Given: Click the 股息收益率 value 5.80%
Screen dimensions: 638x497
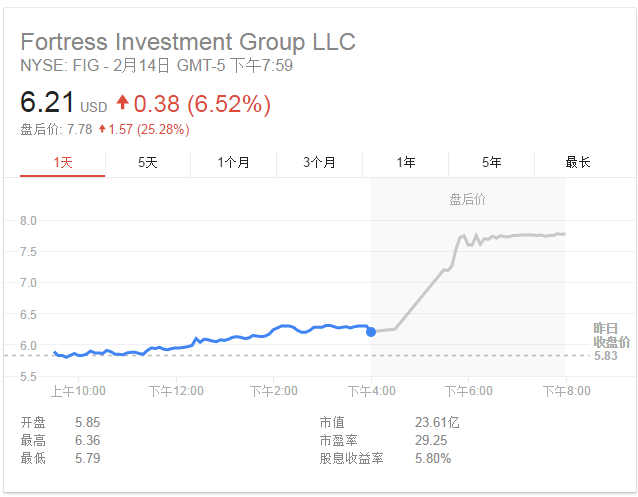Looking at the screenshot, I should point(433,459).
